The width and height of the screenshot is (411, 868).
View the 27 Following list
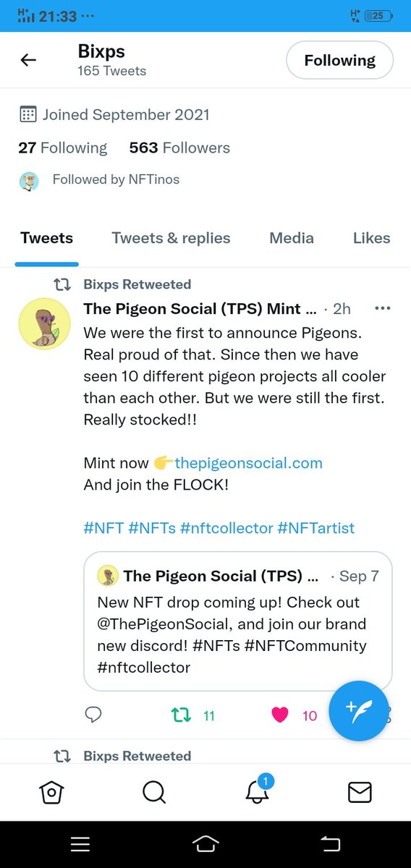tap(62, 148)
